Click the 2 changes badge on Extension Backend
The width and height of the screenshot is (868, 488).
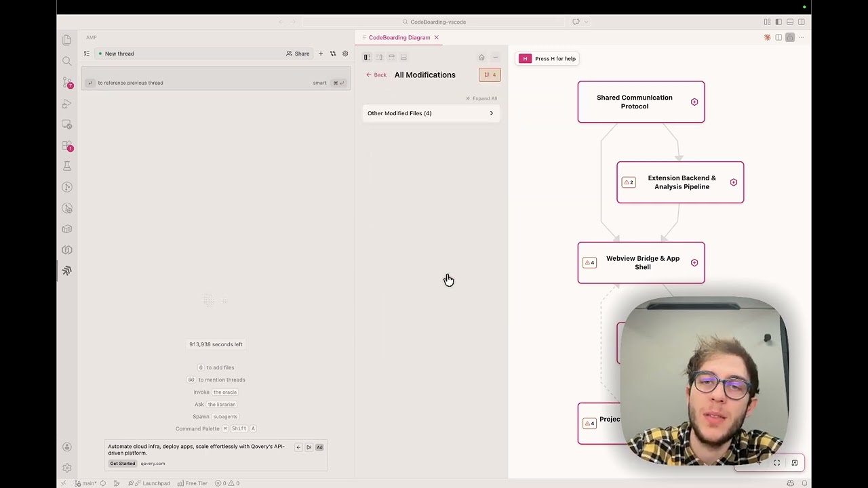coord(629,182)
